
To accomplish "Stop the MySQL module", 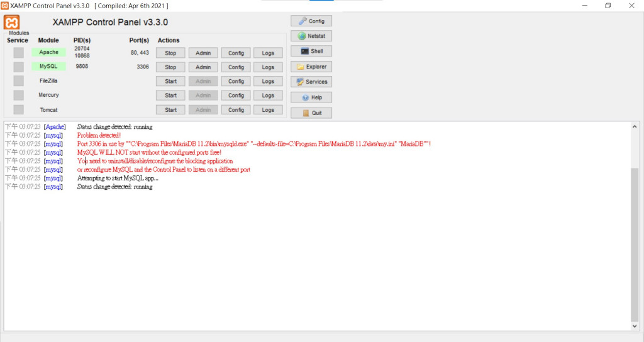I will coord(170,67).
